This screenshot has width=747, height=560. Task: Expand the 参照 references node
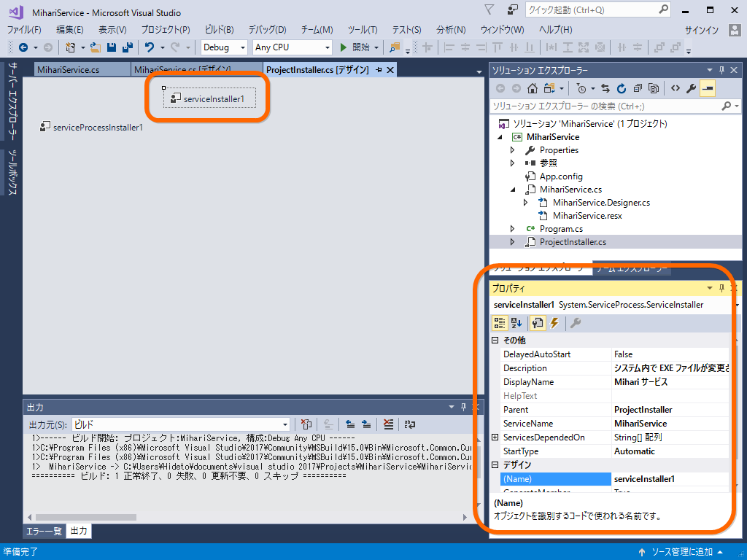(x=513, y=163)
